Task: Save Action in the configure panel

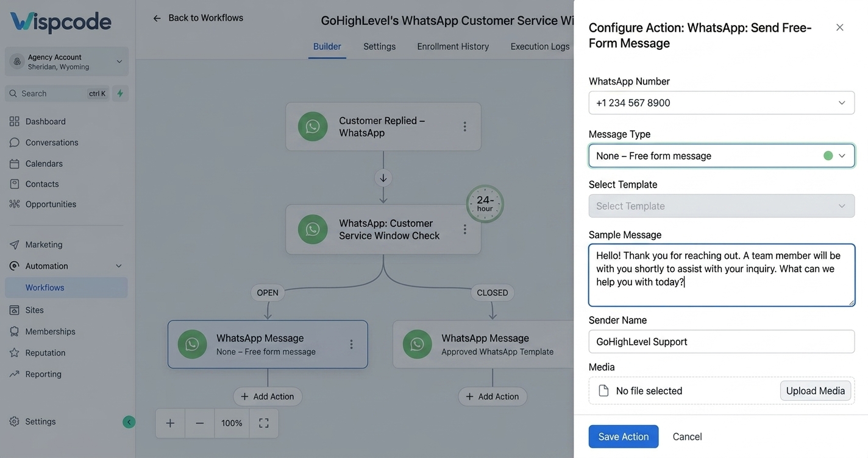Action: coord(624,437)
